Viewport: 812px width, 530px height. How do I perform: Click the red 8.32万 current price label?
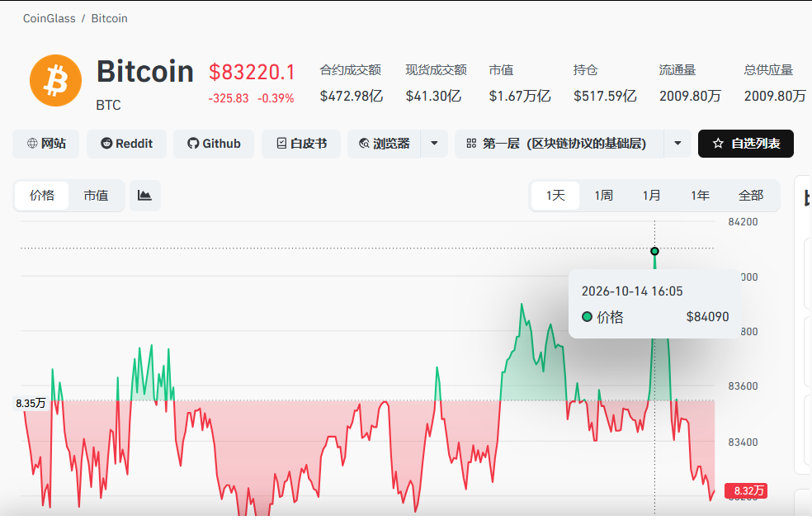(x=746, y=490)
